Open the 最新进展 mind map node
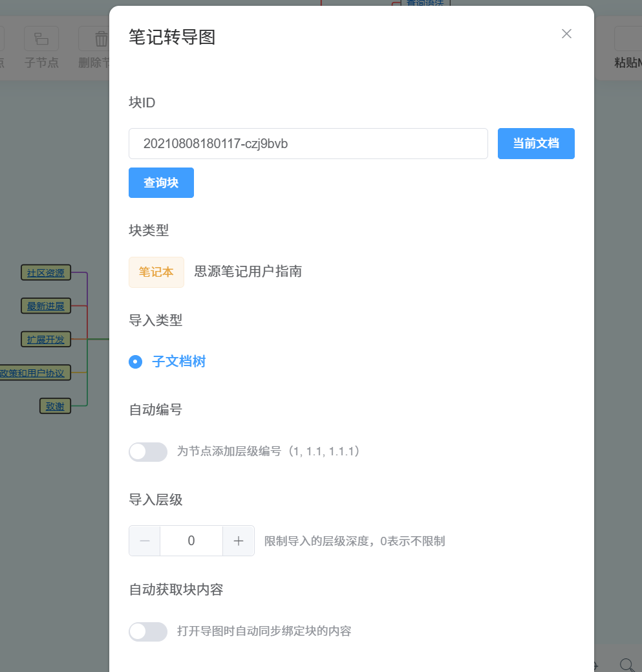 (46, 306)
